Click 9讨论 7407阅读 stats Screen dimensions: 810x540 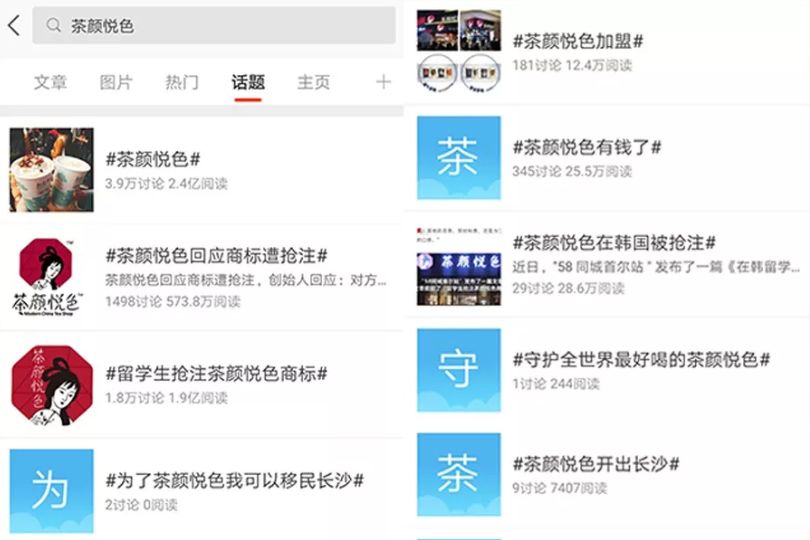[x=559, y=488]
